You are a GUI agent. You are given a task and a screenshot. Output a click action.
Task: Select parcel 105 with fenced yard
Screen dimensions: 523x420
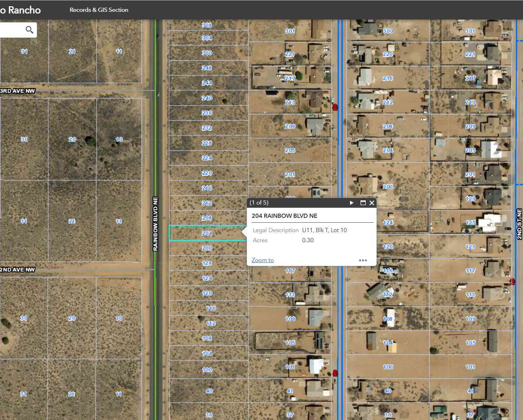pyautogui.click(x=290, y=343)
